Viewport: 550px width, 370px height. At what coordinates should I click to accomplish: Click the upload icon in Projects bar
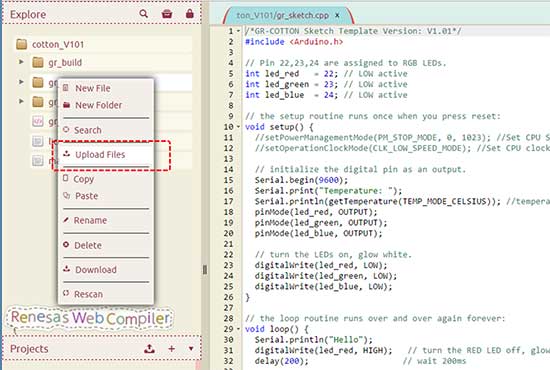149,349
